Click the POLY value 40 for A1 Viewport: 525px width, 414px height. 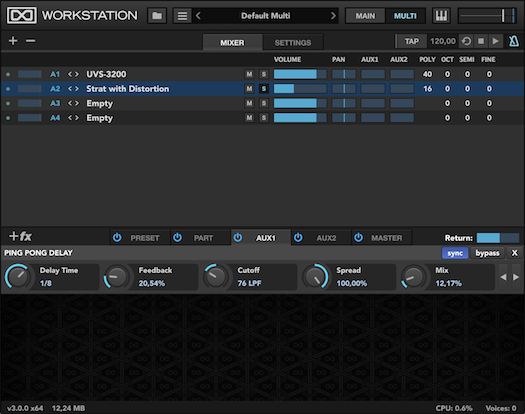pyautogui.click(x=427, y=74)
